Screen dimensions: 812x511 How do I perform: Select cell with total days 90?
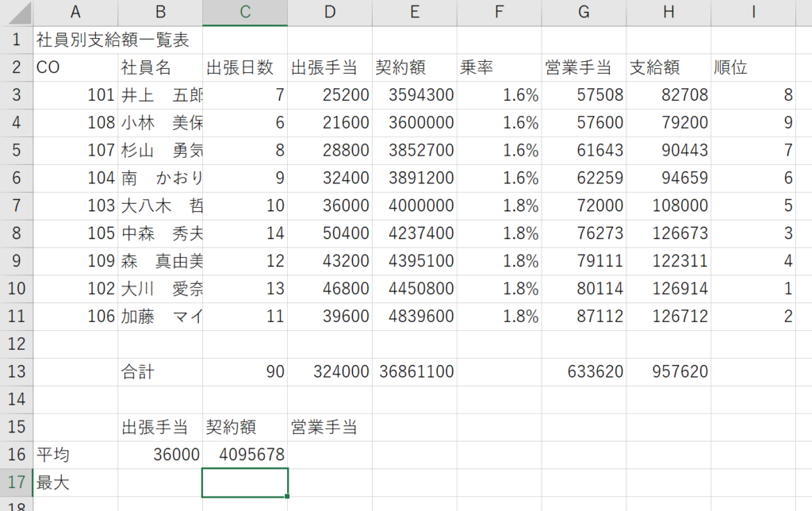[x=245, y=371]
